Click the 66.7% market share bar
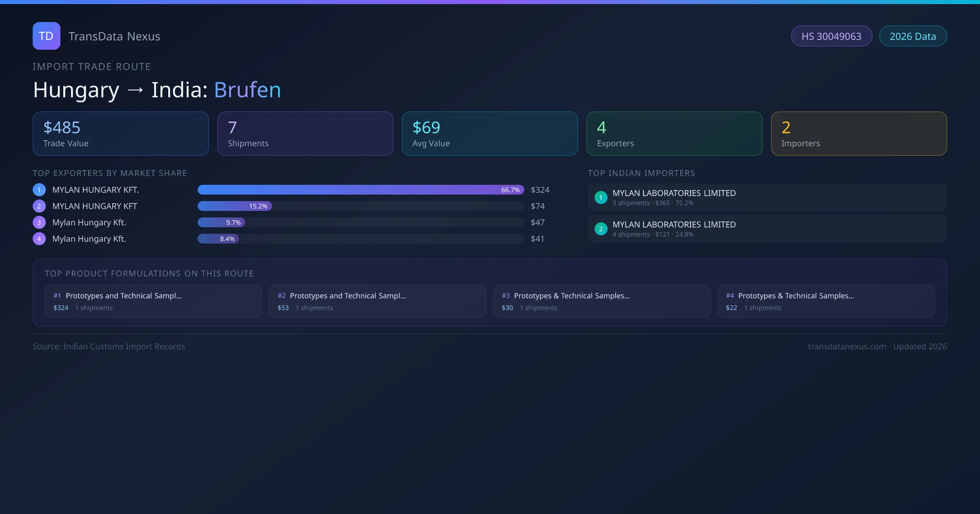 tap(361, 190)
